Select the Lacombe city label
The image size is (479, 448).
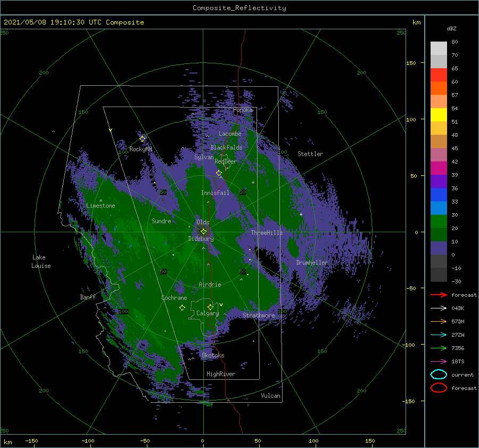(x=230, y=134)
